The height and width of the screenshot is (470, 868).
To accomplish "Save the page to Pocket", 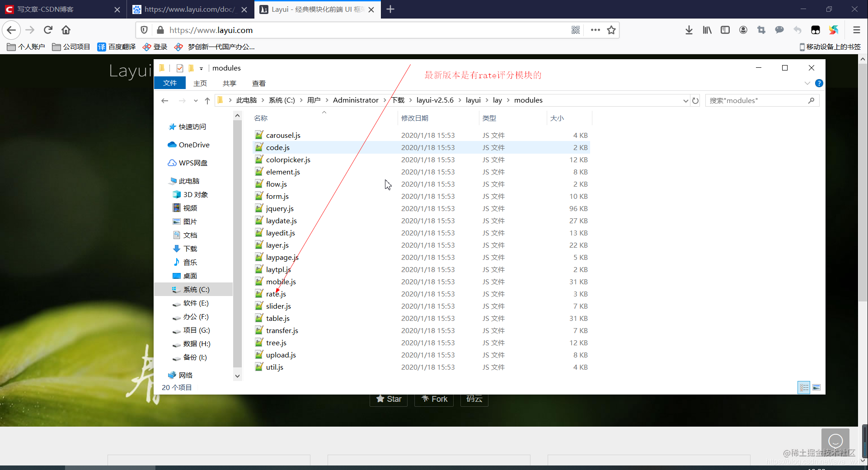I will pos(816,30).
